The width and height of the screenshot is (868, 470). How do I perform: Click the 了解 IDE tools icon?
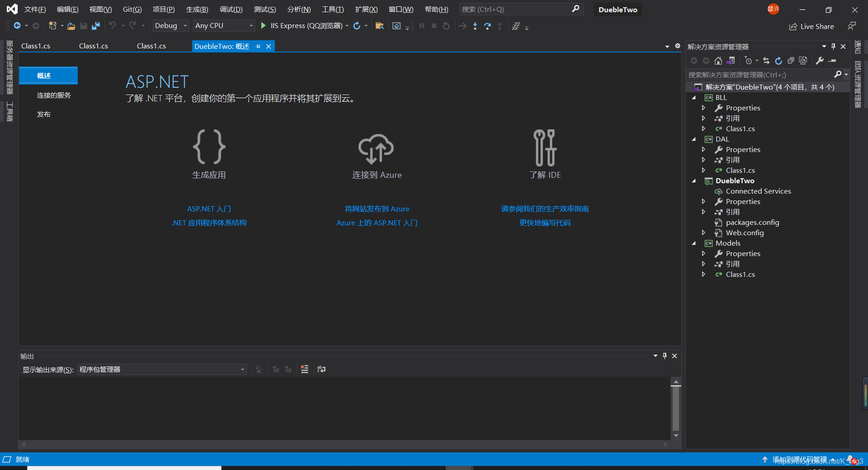(x=545, y=148)
